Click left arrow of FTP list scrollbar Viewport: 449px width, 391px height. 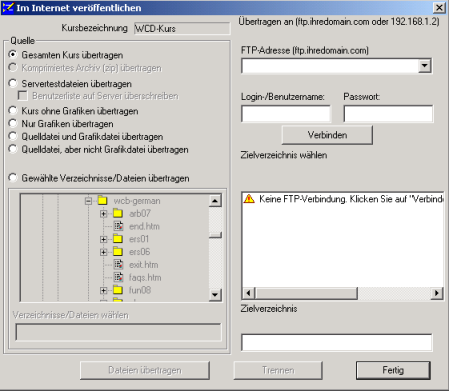coord(248,293)
